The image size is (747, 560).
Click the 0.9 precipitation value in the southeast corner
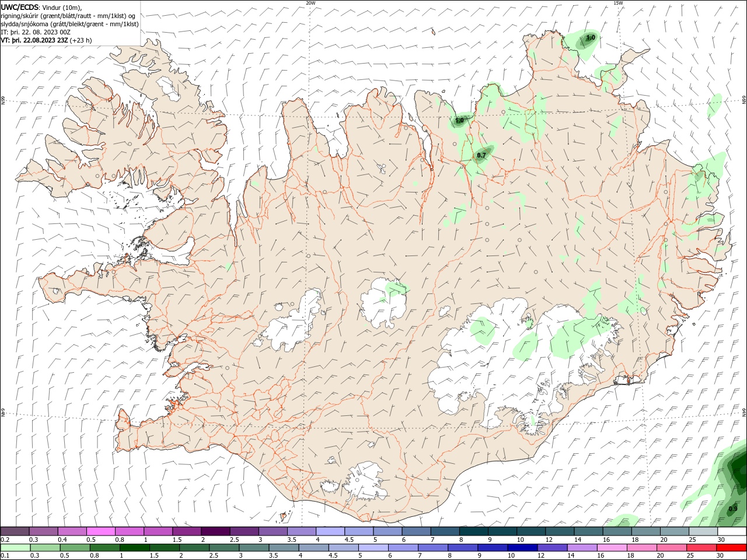click(733, 508)
